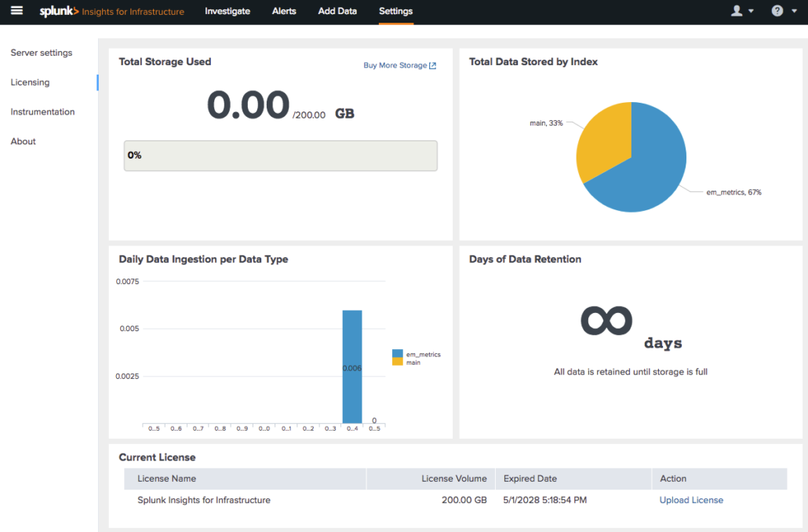Image resolution: width=808 pixels, height=532 pixels.
Task: Click the Upload License link
Action: [691, 500]
